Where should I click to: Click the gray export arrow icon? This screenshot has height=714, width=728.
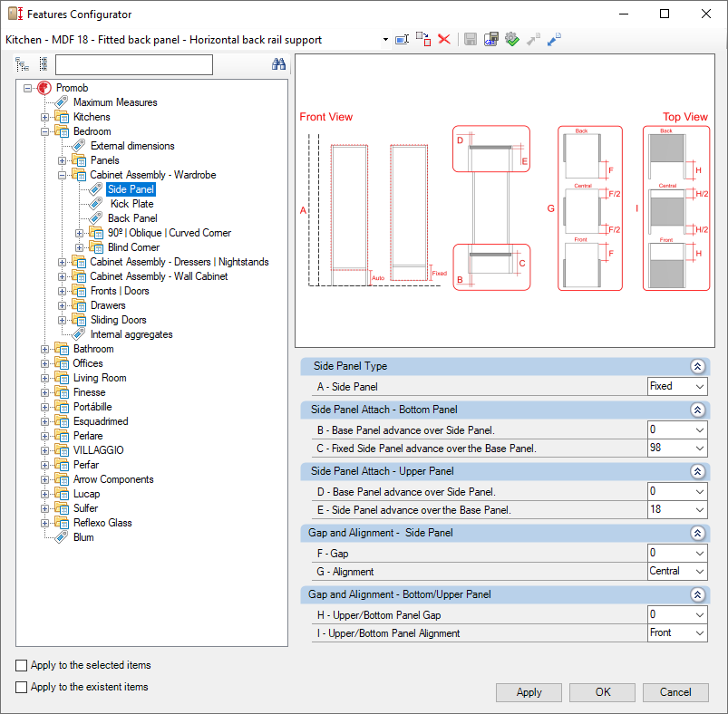(533, 40)
